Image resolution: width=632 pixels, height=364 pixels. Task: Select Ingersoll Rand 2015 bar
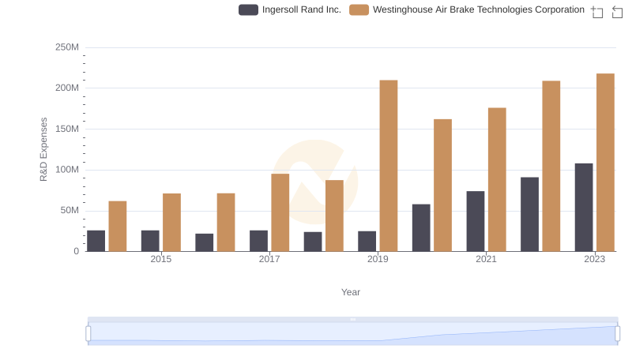tap(150, 241)
